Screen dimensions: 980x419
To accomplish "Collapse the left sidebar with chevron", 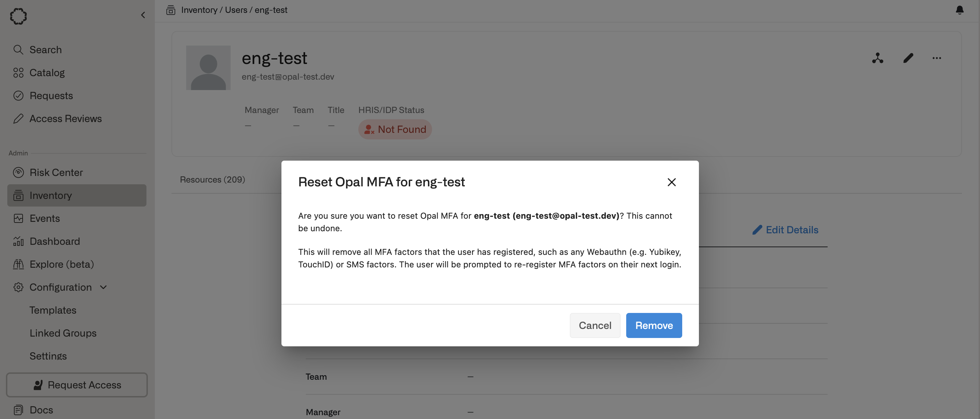I will click(143, 15).
